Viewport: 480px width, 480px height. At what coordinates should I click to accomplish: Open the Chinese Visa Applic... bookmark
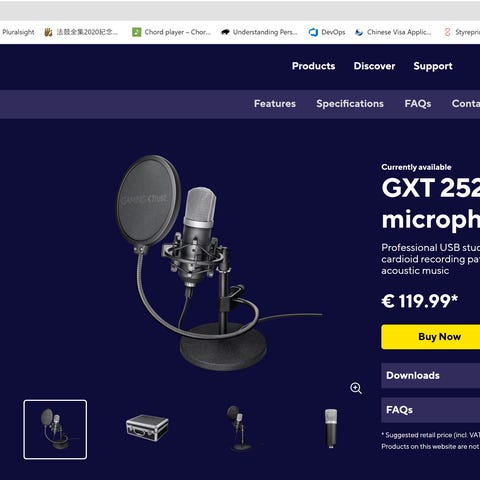(393, 32)
